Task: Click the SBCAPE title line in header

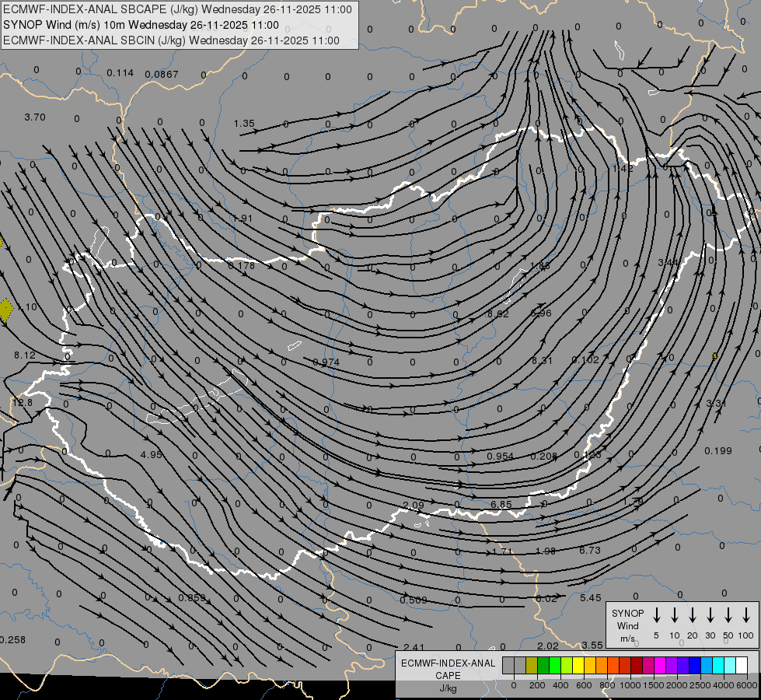Action: tap(177, 9)
